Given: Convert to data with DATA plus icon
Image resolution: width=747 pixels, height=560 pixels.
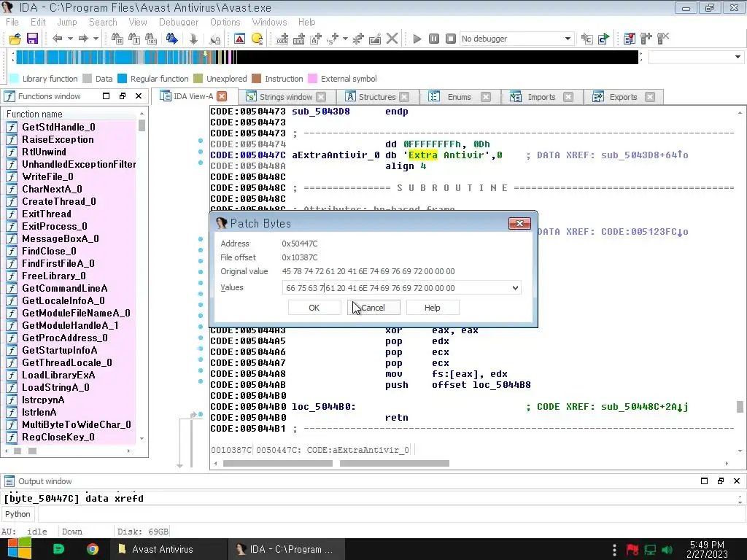Looking at the screenshot, I should 299,39.
